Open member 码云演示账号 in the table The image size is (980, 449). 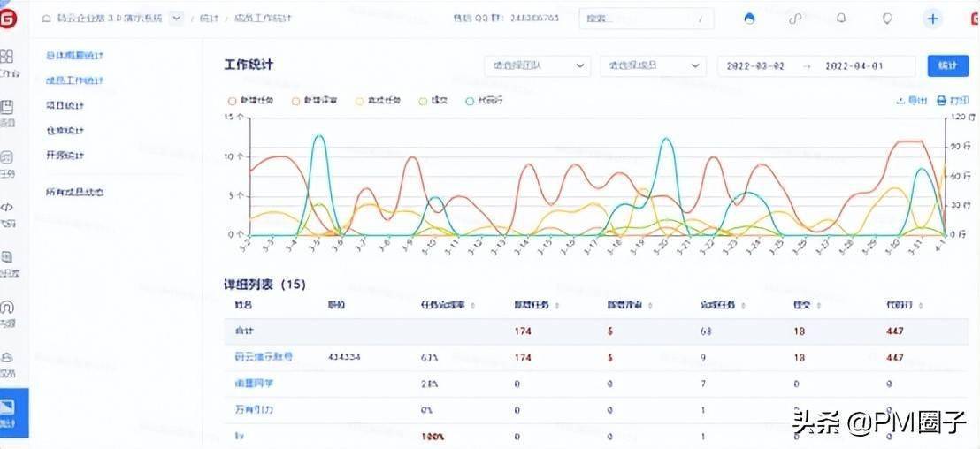264,356
